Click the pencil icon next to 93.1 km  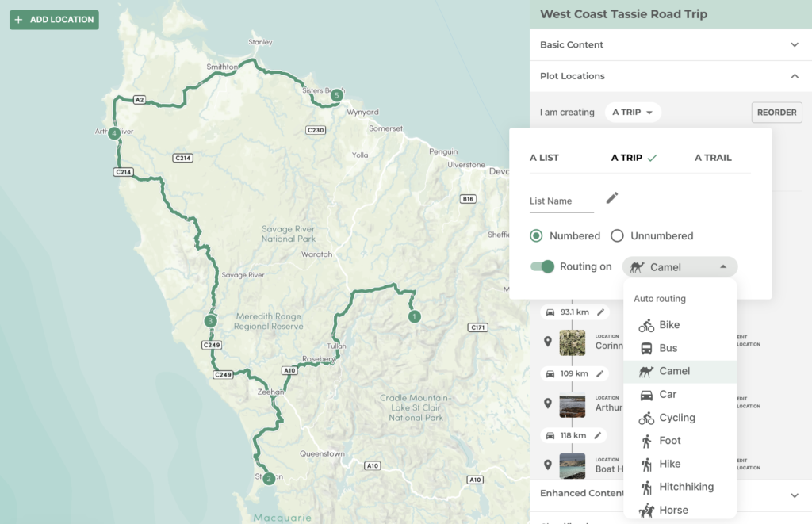(x=600, y=312)
